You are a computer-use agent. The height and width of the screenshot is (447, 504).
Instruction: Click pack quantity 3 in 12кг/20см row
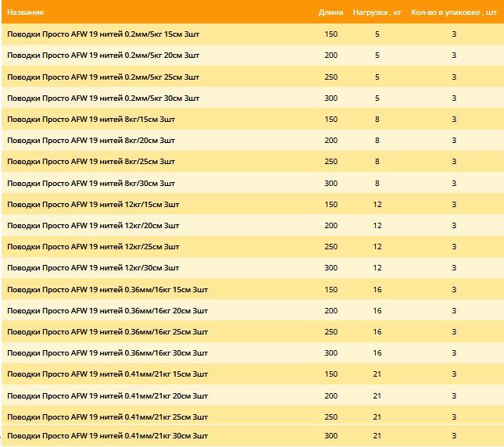[454, 226]
